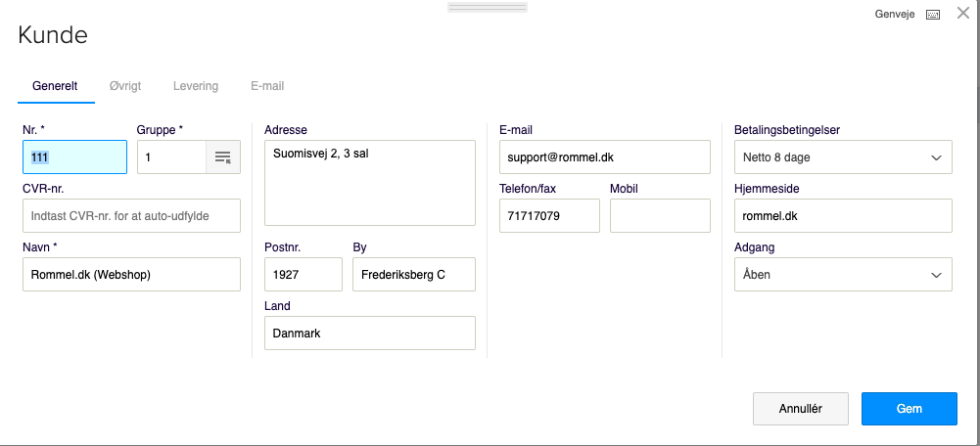Switch to the Øvrigt tab

(125, 86)
